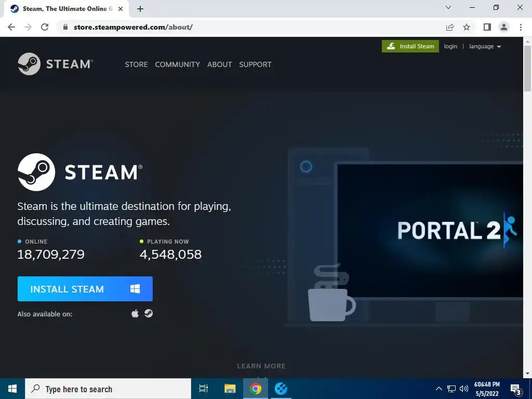Viewport: 532px width, 399px height.
Task: Click the network tray icon
Action: click(451, 389)
